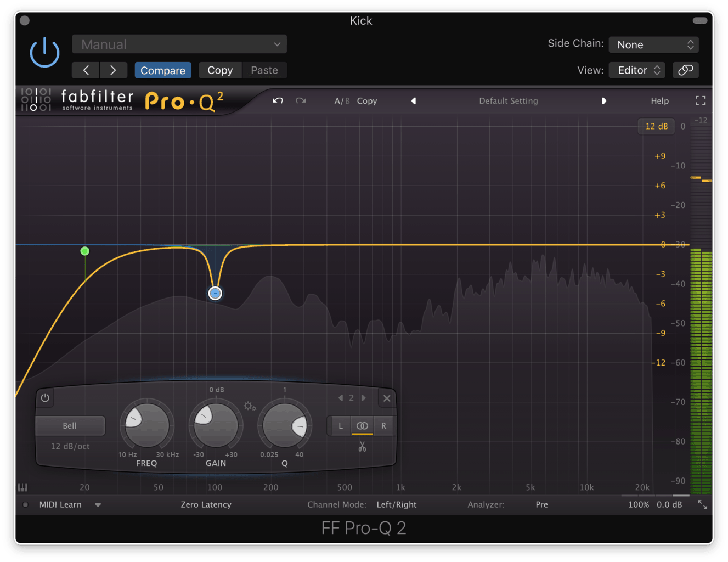Click the Analyzer label

tap(486, 504)
